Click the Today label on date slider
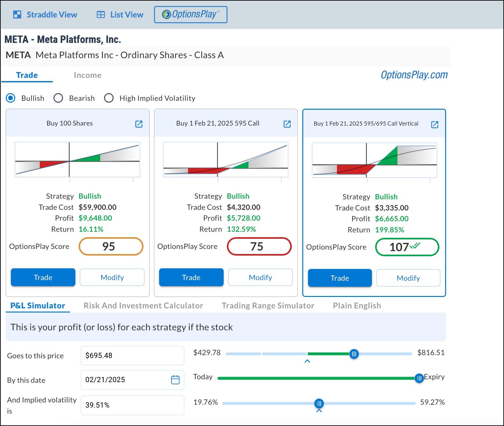This screenshot has width=504, height=426. coord(203,377)
